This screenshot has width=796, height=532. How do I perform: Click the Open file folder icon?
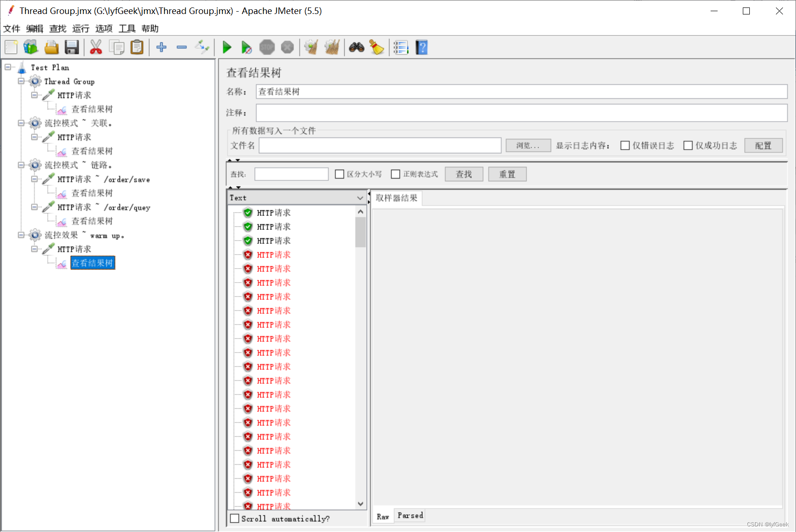(51, 47)
